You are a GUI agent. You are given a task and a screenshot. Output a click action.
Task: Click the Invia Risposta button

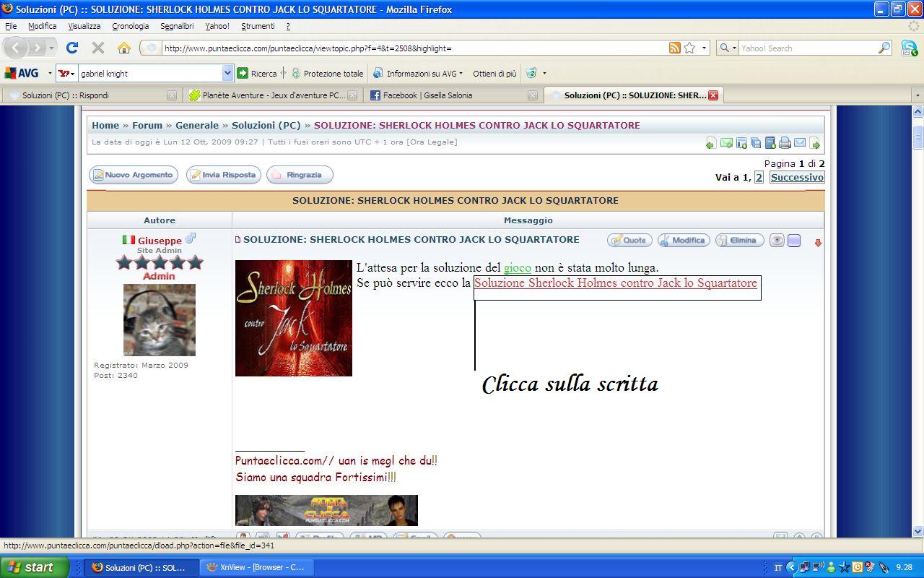pyautogui.click(x=224, y=175)
